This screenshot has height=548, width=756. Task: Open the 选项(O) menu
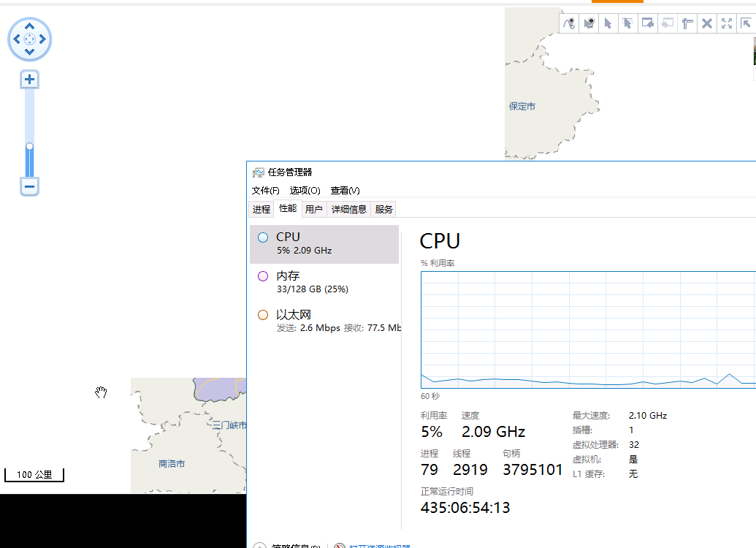305,191
